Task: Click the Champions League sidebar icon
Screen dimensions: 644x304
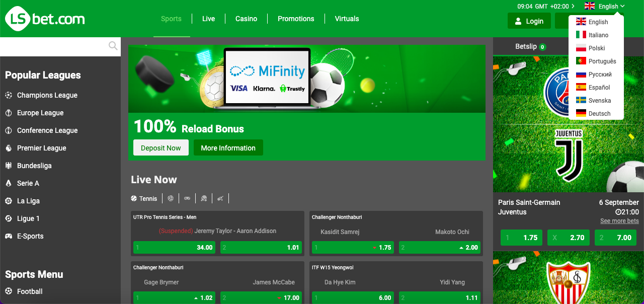Action: pyautogui.click(x=9, y=95)
